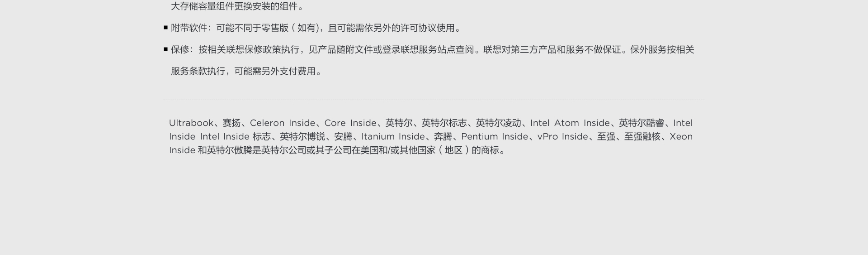Click the 英特尔博锐 trademark text
The height and width of the screenshot is (255, 868).
pyautogui.click(x=302, y=136)
